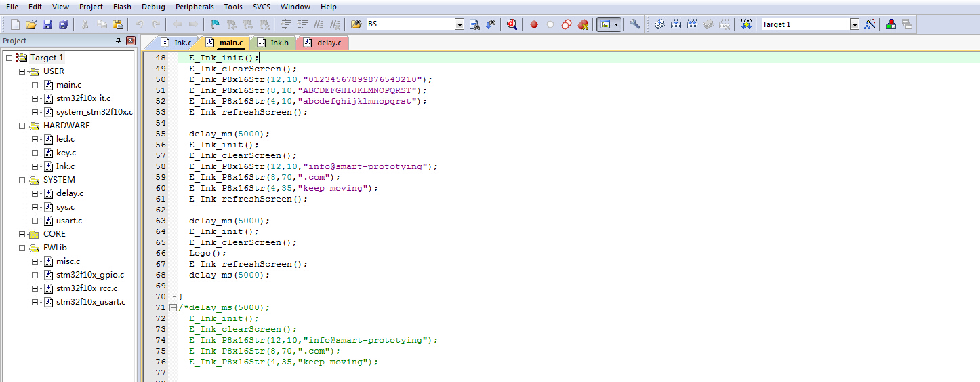
Task: Click the Build target icon
Action: pos(676,24)
